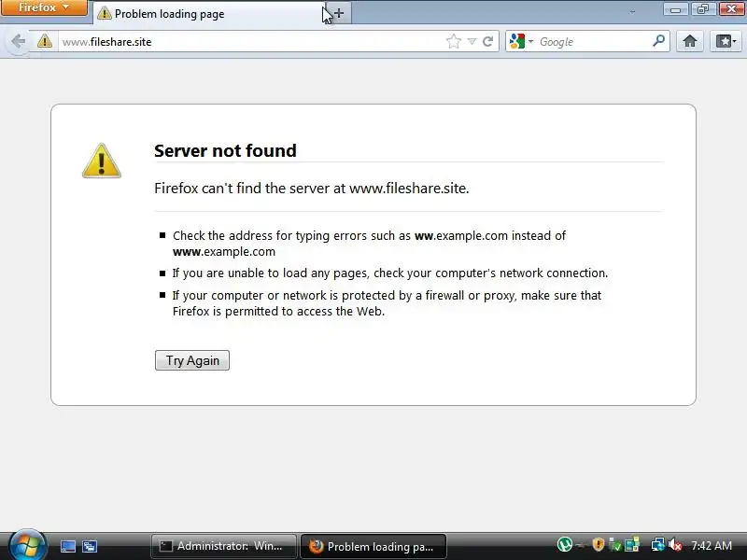The width and height of the screenshot is (747, 560).
Task: Go to the home page
Action: pos(690,41)
